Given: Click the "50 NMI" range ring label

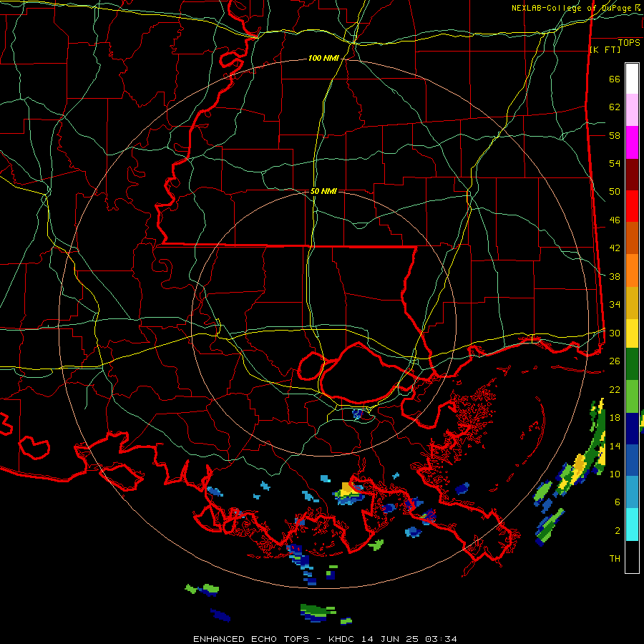Looking at the screenshot, I should click(323, 191).
